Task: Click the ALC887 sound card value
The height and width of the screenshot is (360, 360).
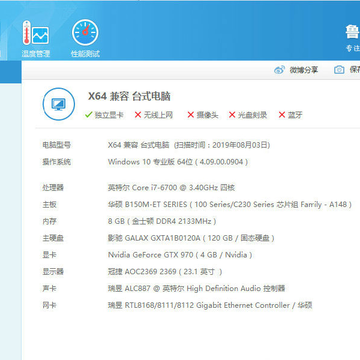Action: point(197,288)
